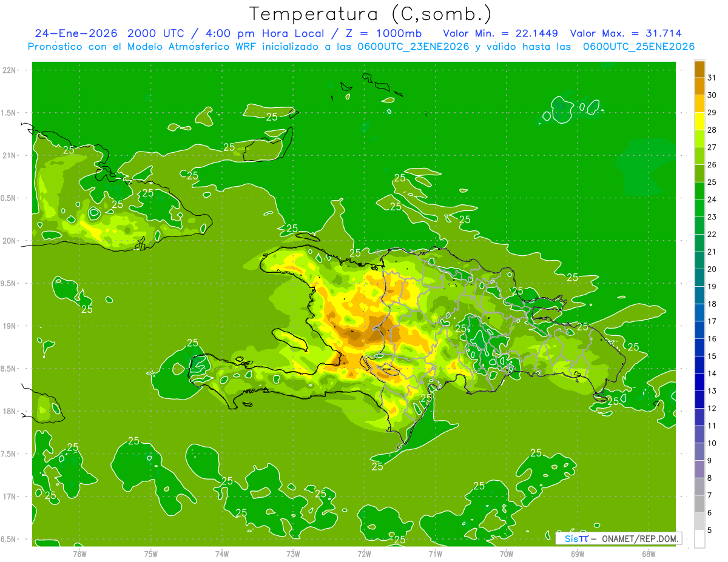This screenshot has height=562, width=728.
Task: Click the "8.5N" latitude axis label
Action: [8, 369]
